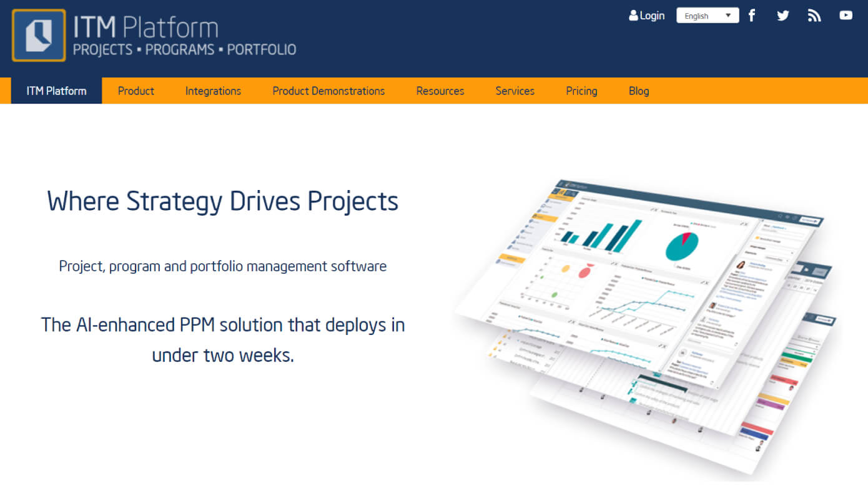Click the Login user icon
Screen dimensions: 868x500
(x=633, y=16)
